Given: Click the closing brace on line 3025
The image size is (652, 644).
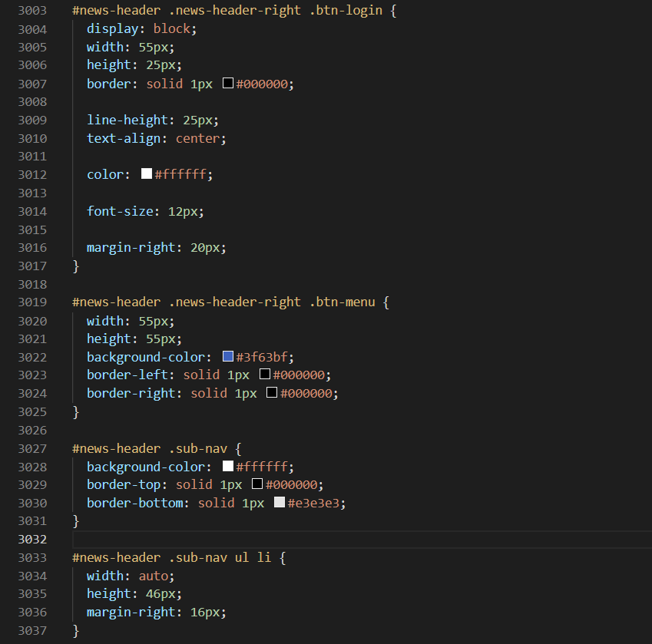Looking at the screenshot, I should point(76,411).
